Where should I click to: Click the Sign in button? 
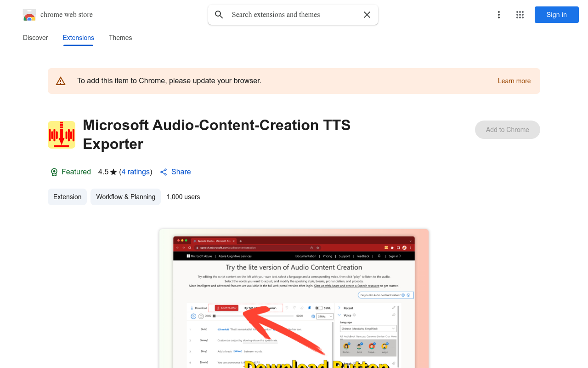[557, 15]
